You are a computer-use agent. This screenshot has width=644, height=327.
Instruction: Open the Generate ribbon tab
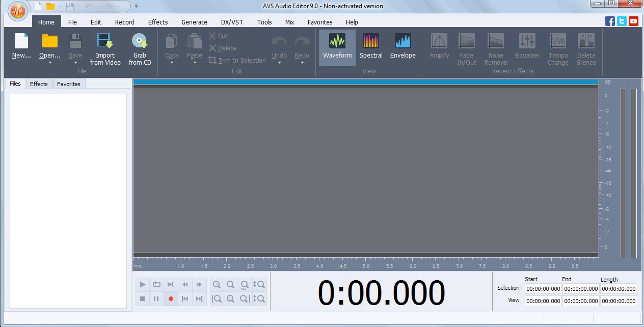(194, 22)
